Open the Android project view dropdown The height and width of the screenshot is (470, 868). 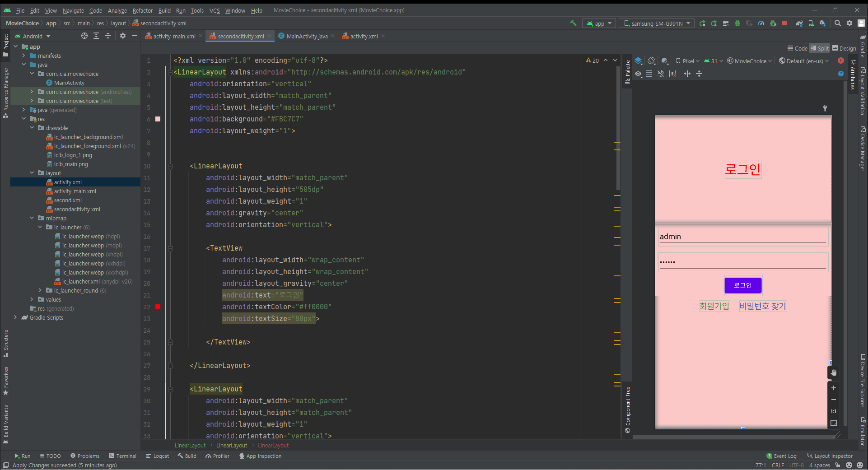coord(33,36)
